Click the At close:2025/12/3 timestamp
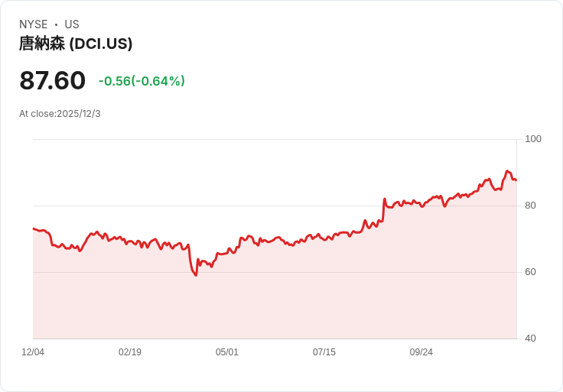The width and height of the screenshot is (563, 392). tap(60, 114)
